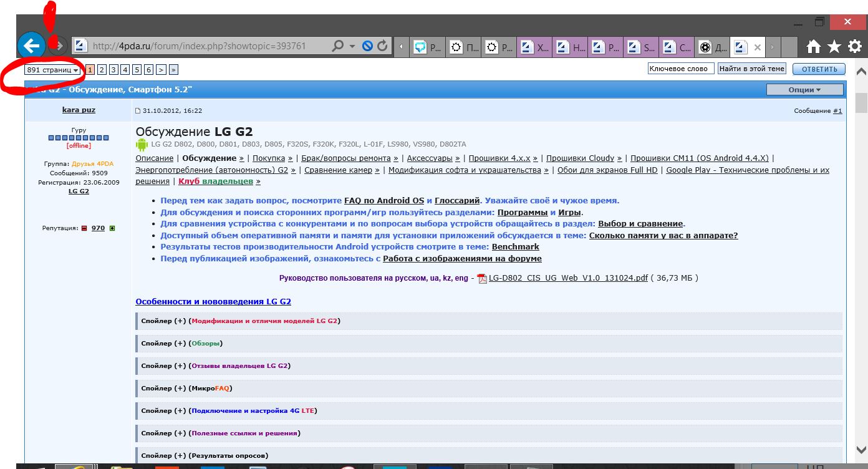This screenshot has width=868, height=469.
Task: Switch to the 'П...' tab
Action: tap(465, 47)
